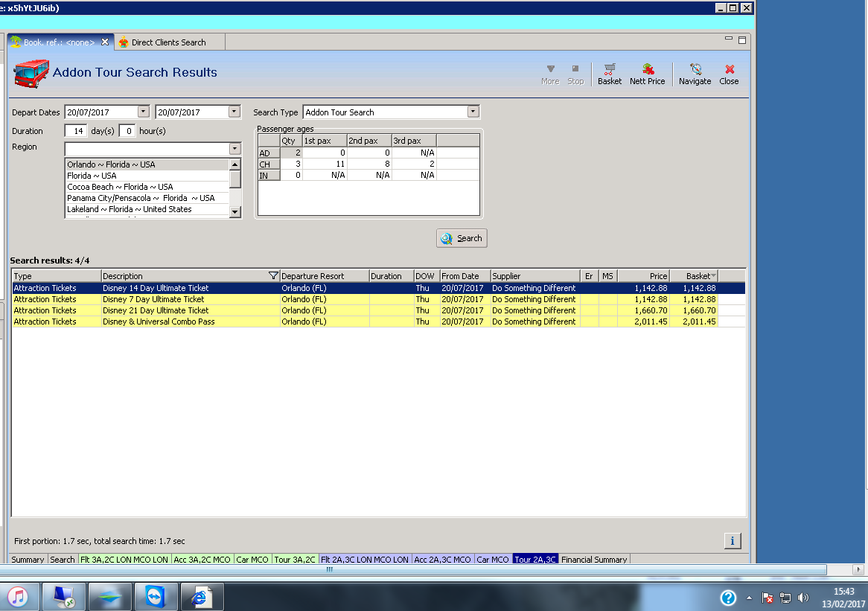Image resolution: width=868 pixels, height=611 pixels.
Task: Expand the Region dropdown
Action: point(234,148)
